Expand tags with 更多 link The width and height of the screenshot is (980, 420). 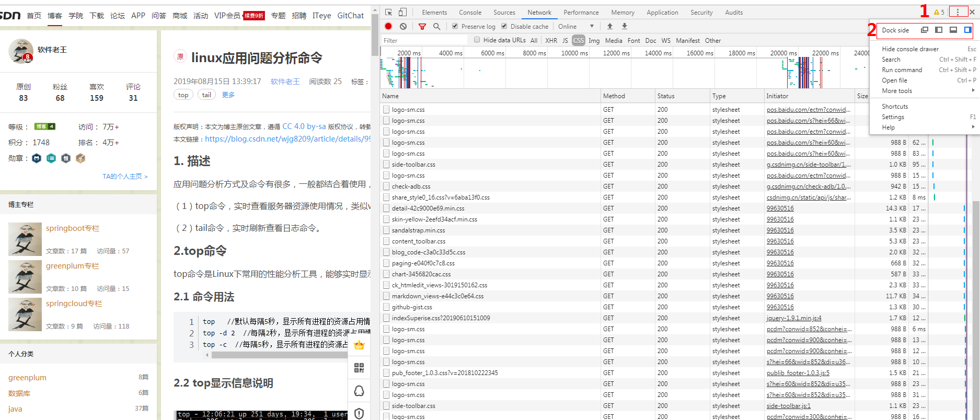[228, 95]
